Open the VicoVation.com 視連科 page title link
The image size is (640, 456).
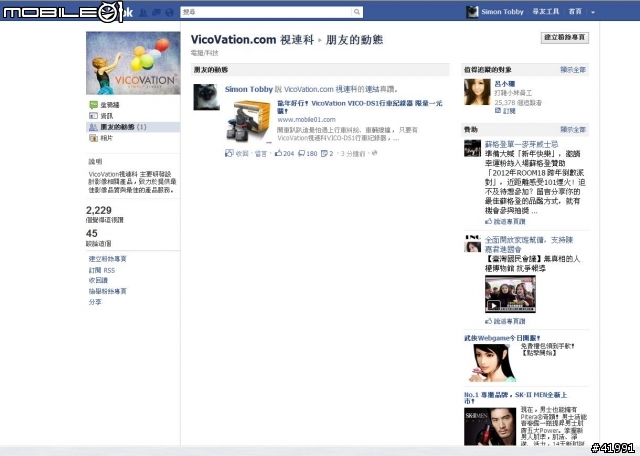point(252,40)
